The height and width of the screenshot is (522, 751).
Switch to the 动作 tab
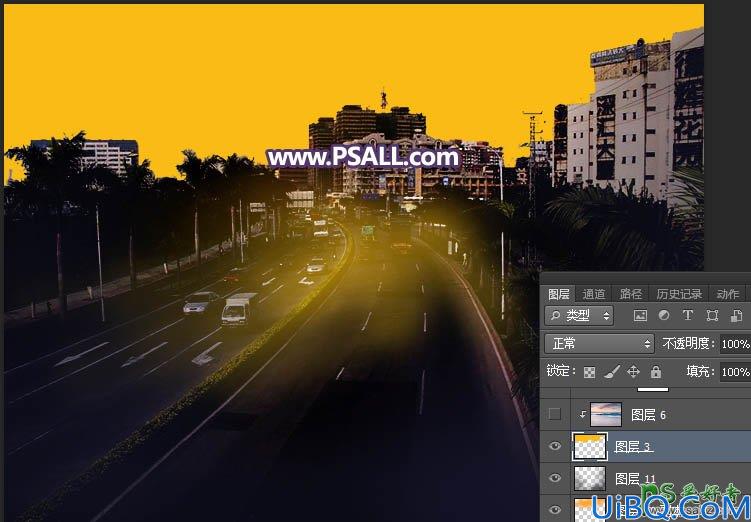[x=728, y=294]
